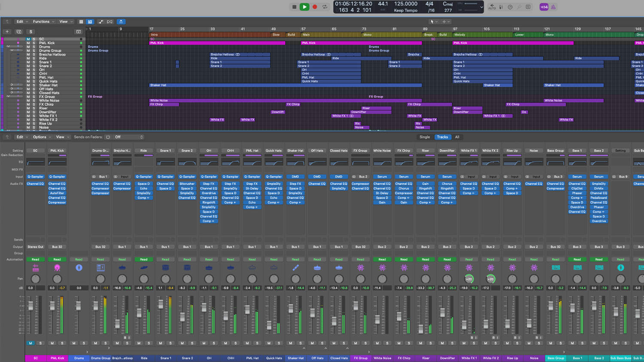Open the LCD display mode dropdown arrow
The width and height of the screenshot is (644, 362).
point(481,7)
